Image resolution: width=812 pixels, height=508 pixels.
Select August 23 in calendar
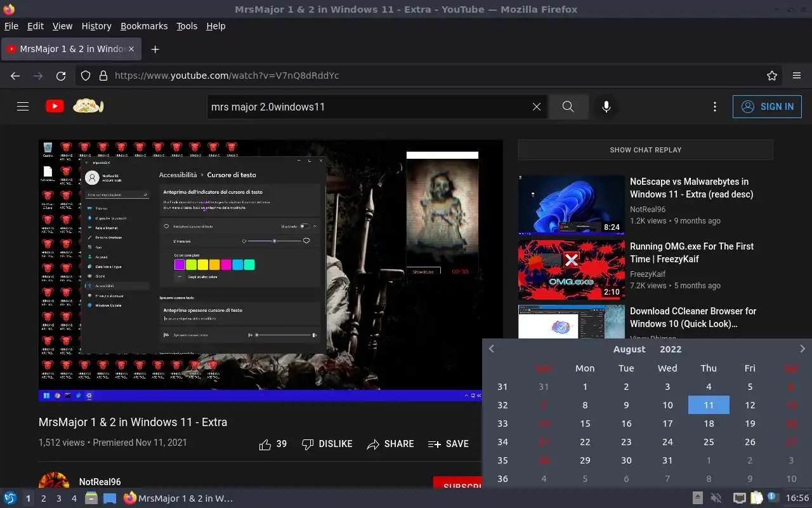pyautogui.click(x=626, y=442)
